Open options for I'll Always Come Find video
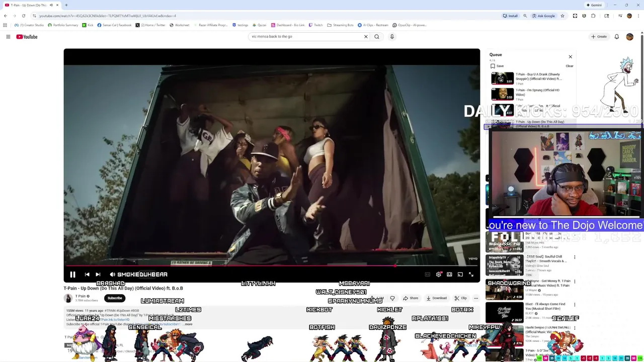 click(x=575, y=305)
